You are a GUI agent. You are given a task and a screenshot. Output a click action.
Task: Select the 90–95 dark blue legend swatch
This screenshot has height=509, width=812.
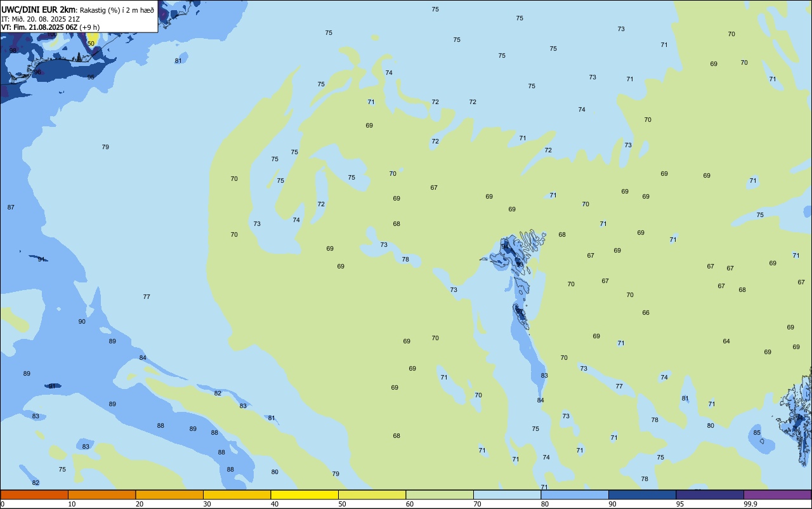tap(642, 494)
